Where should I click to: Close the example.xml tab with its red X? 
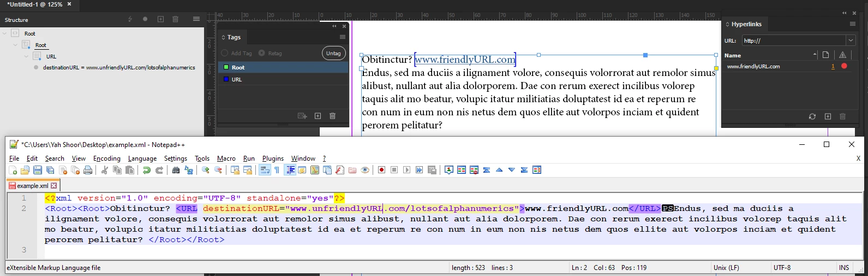[54, 186]
